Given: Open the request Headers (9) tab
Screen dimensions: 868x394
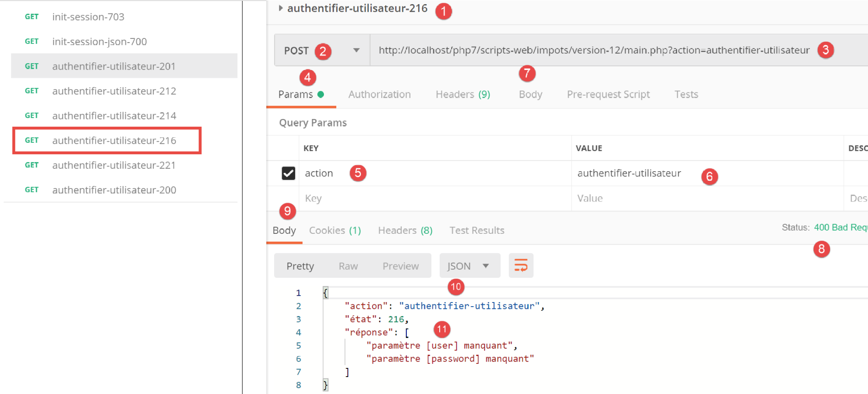Looking at the screenshot, I should pos(463,94).
